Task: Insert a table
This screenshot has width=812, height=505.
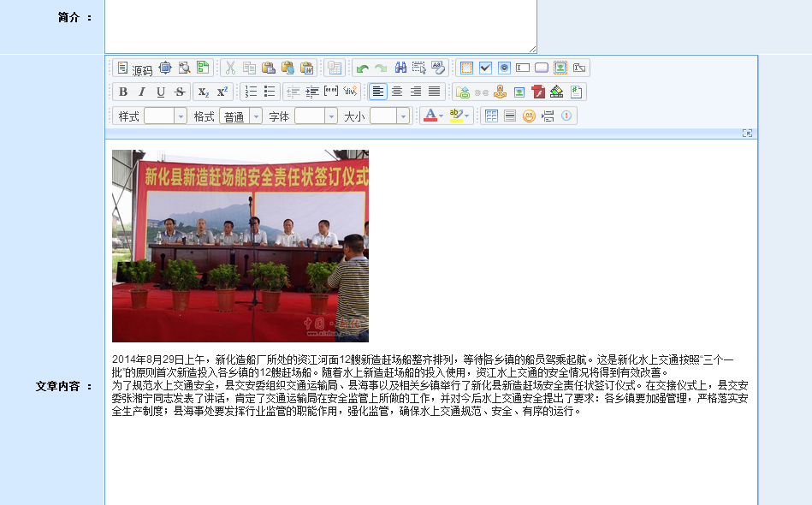Action: point(491,116)
